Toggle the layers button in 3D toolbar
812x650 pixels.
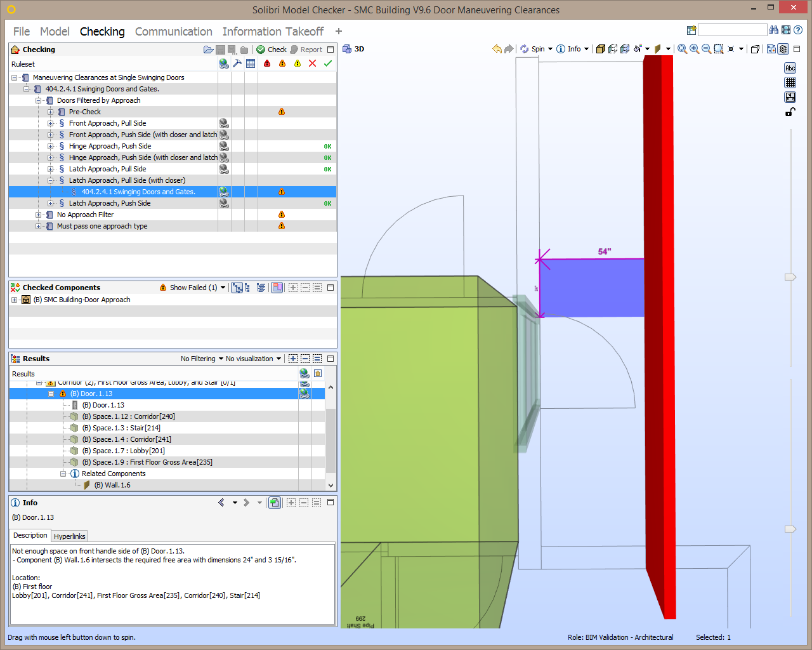[783, 49]
